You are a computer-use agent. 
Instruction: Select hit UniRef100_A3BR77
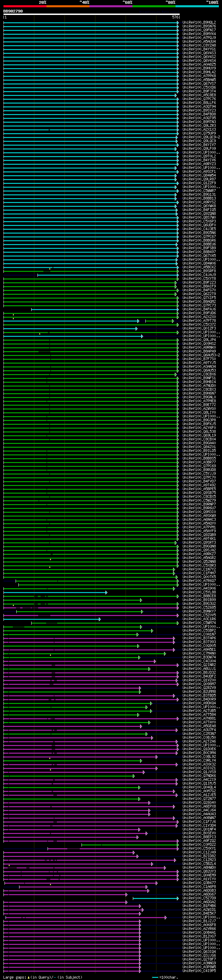199,462
